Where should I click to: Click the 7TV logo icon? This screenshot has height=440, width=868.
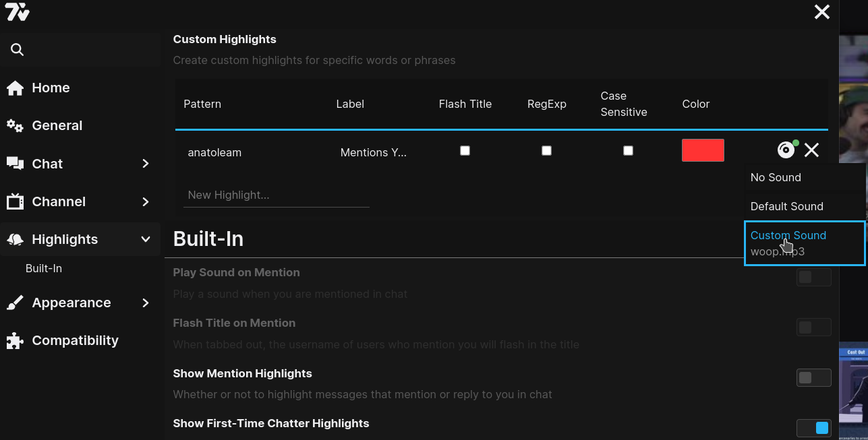pyautogui.click(x=17, y=12)
